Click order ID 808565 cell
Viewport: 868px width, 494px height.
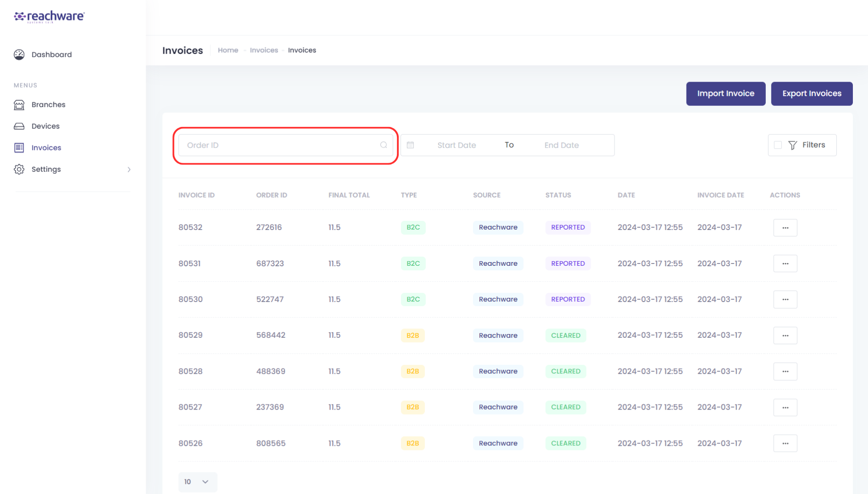(x=270, y=443)
